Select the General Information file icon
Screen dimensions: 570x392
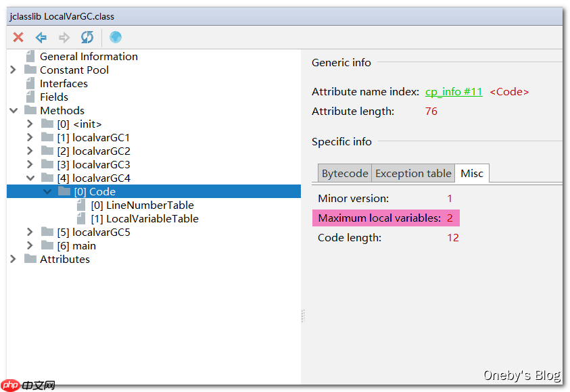point(30,57)
